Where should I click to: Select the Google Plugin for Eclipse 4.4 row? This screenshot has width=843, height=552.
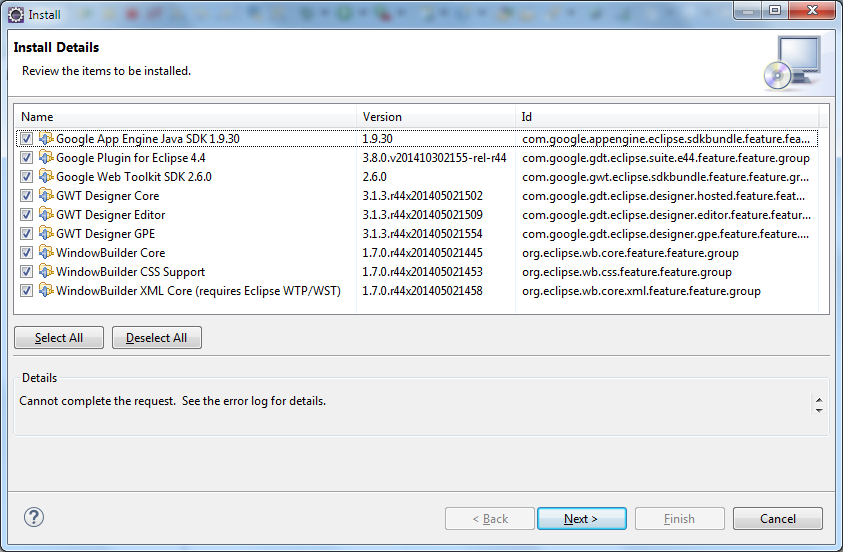tap(417, 157)
